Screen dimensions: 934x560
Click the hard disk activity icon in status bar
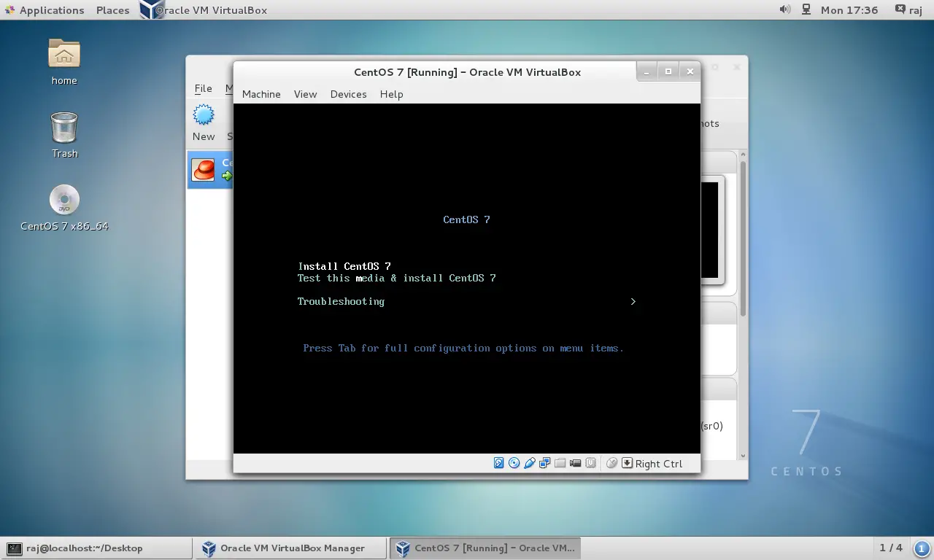point(499,463)
